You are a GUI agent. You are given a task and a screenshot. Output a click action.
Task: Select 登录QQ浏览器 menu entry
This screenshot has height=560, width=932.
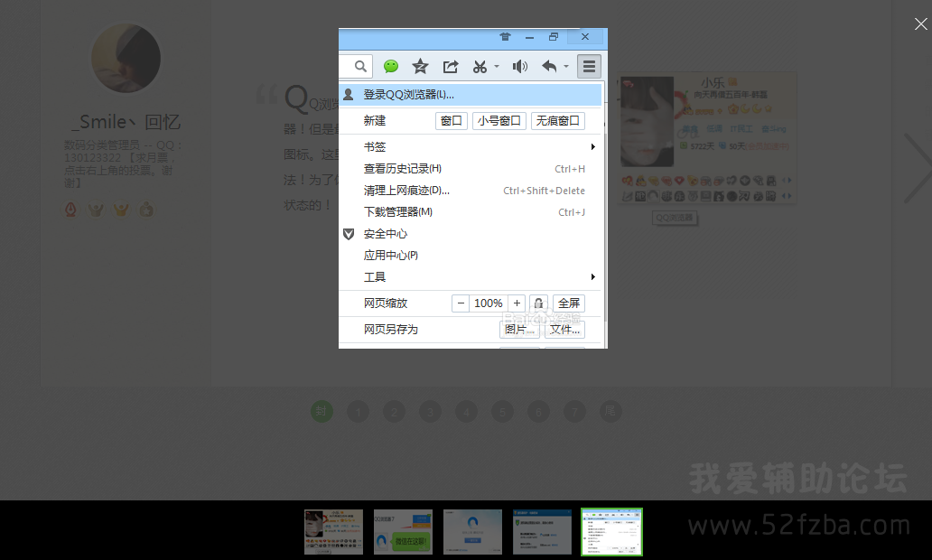pyautogui.click(x=471, y=95)
